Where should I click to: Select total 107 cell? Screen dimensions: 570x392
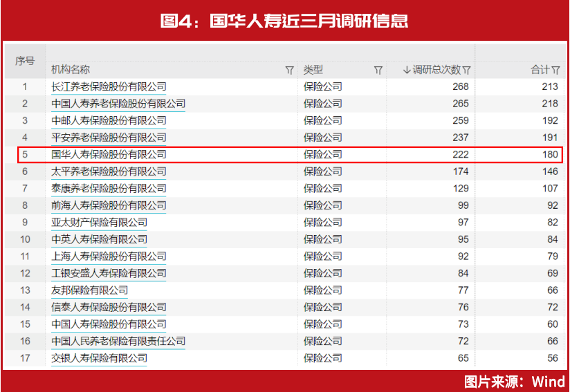click(550, 189)
